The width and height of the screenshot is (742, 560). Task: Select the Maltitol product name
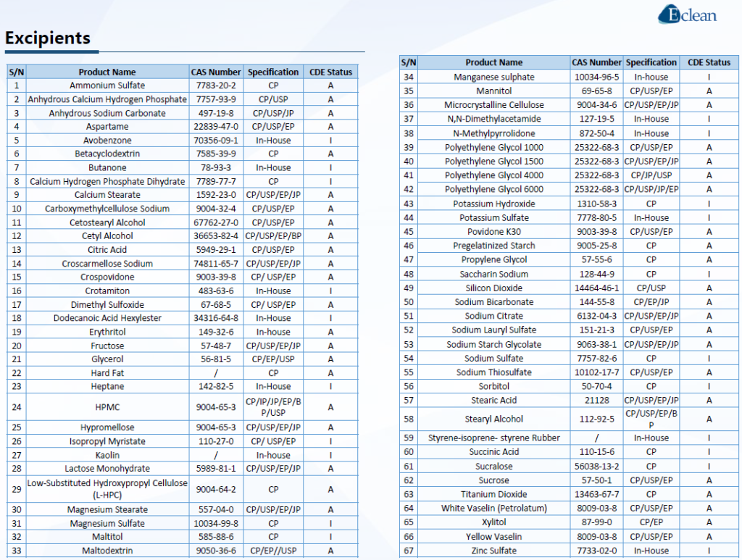coord(107,537)
